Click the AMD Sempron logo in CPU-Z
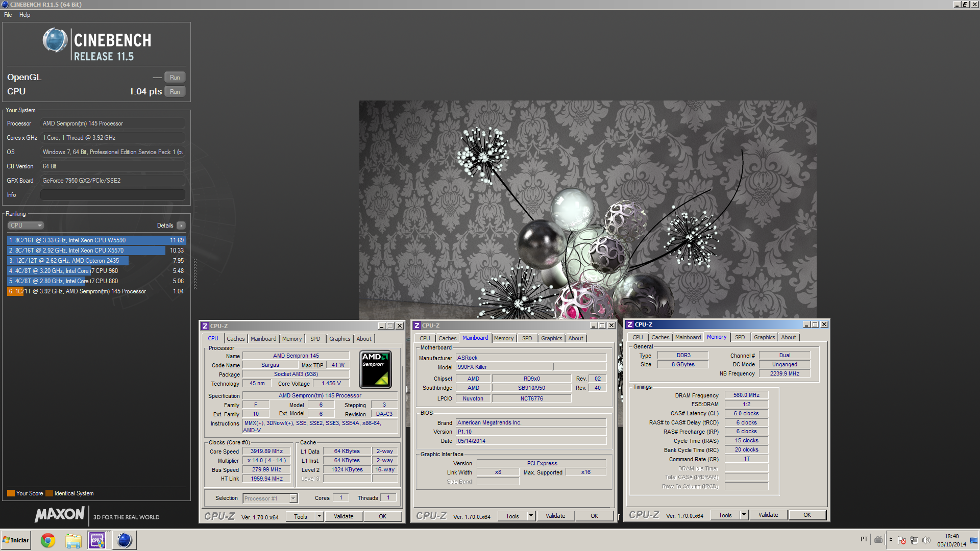980x551 pixels. (376, 369)
